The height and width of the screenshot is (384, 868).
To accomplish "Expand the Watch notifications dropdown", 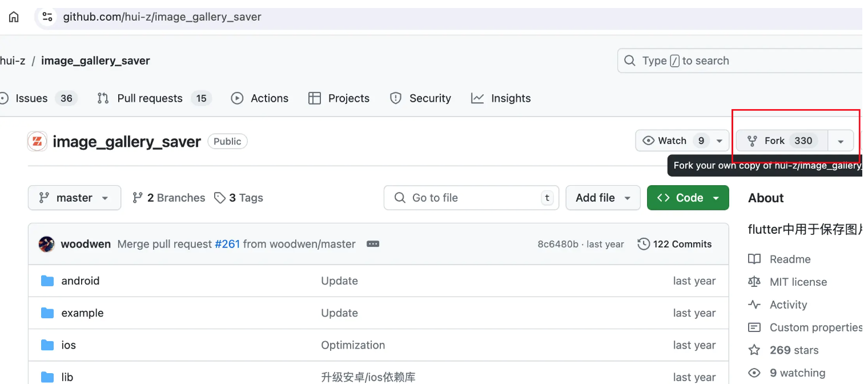I will 720,141.
